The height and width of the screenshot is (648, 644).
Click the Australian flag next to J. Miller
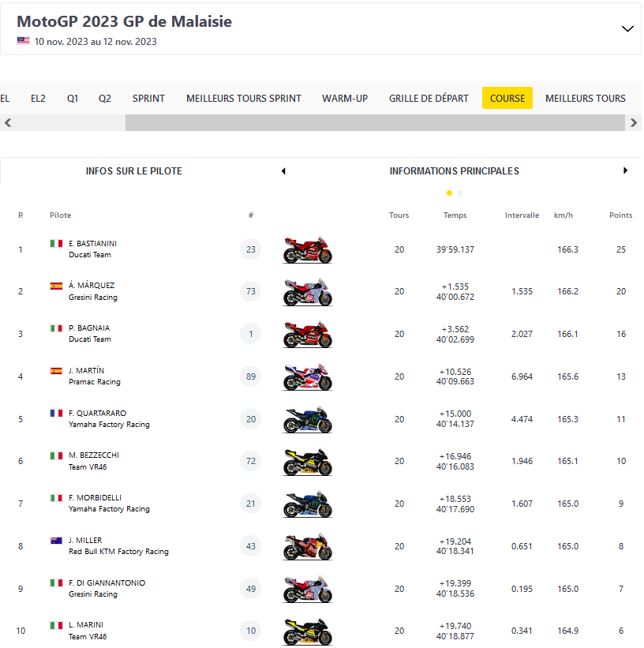coord(56,541)
